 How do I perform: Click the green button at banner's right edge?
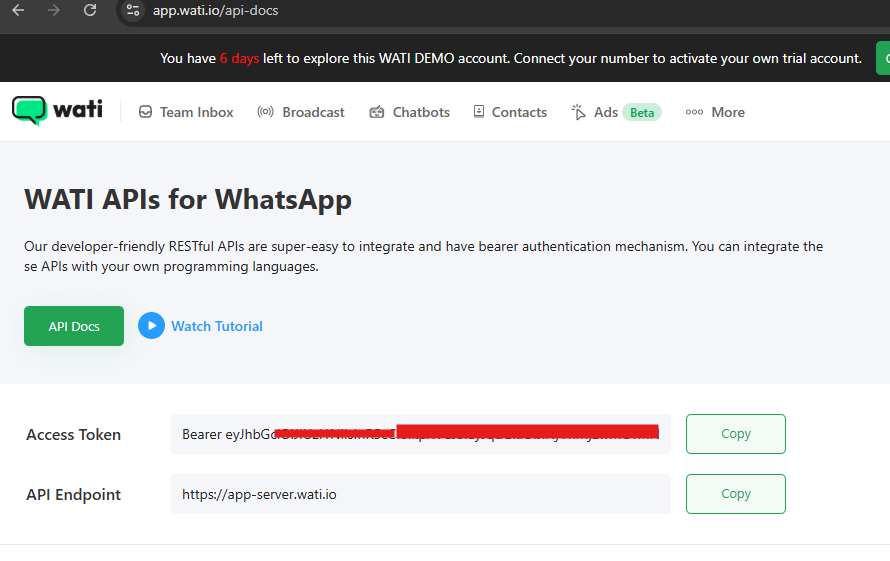(883, 58)
